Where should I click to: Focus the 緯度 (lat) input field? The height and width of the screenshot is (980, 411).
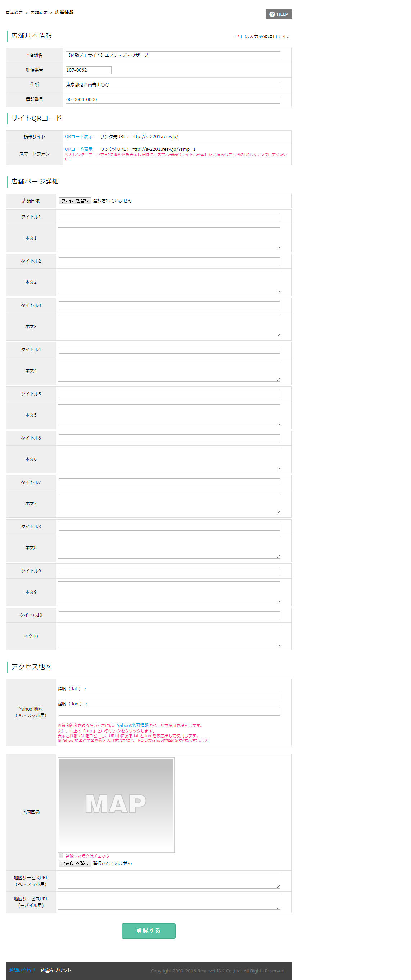(x=169, y=696)
